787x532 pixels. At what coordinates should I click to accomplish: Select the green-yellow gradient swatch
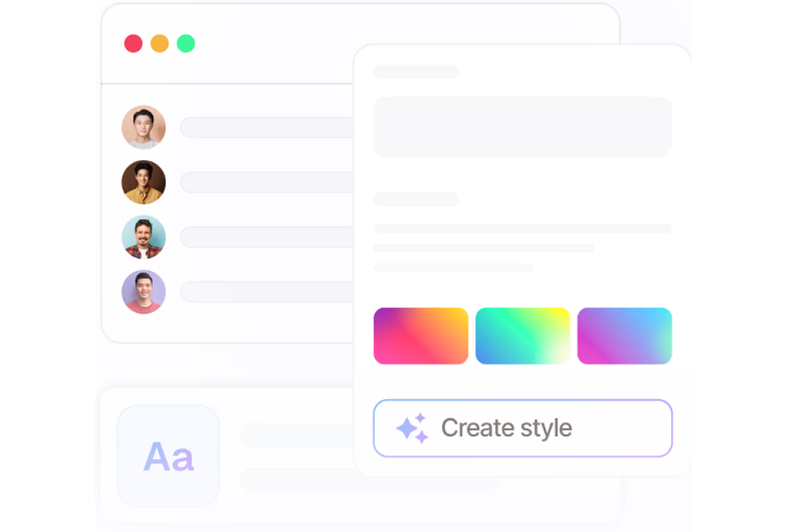(523, 336)
